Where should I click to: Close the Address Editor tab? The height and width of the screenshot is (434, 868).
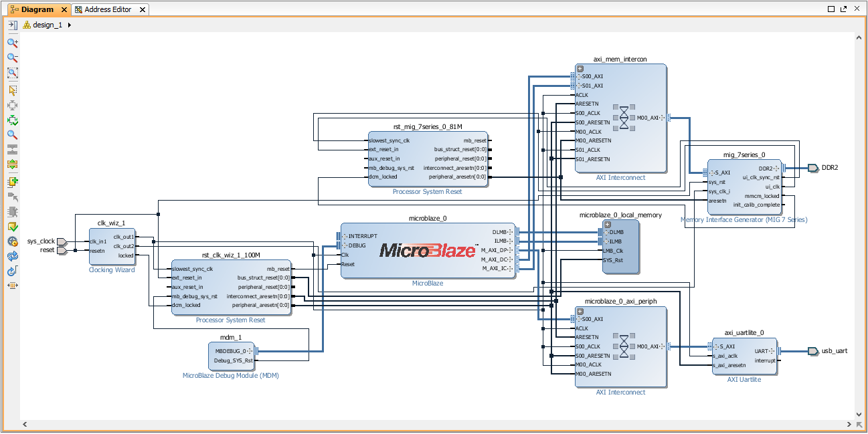click(x=144, y=10)
